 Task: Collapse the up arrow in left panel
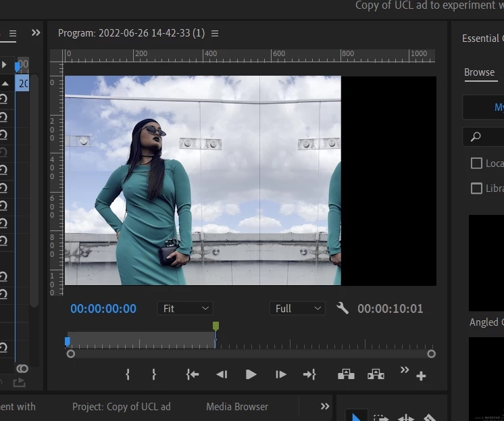pos(5,84)
